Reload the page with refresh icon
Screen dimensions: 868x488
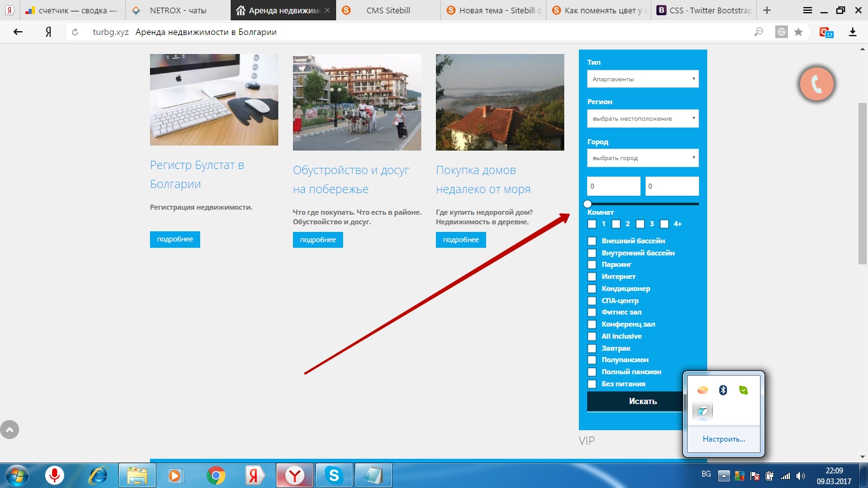(75, 32)
